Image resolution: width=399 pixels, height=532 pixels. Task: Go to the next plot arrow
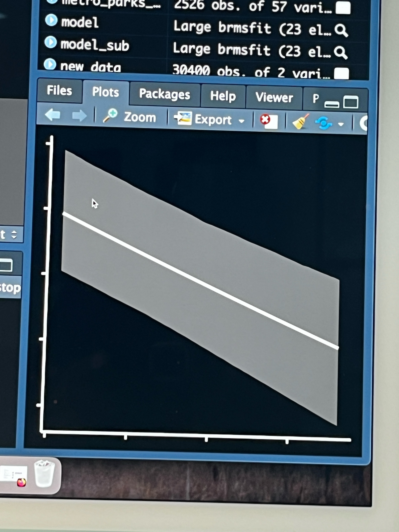click(x=79, y=116)
